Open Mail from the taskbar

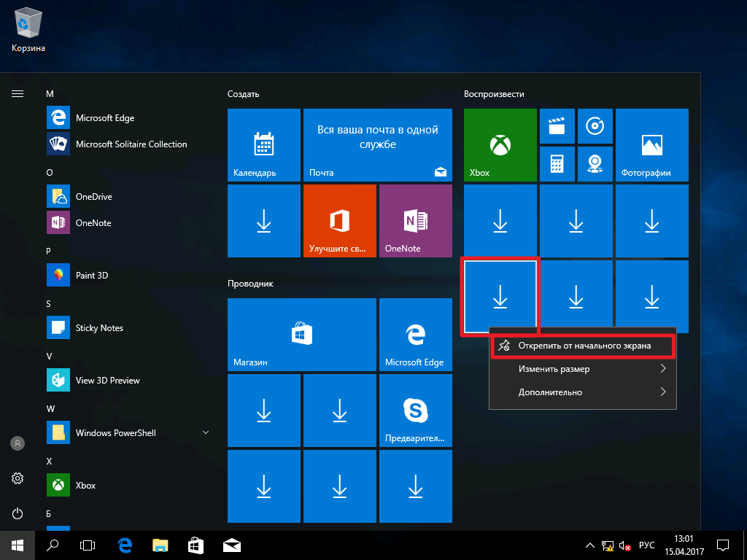click(231, 545)
